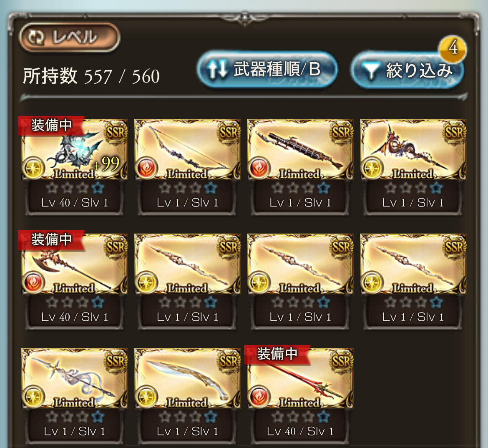This screenshot has height=448, width=488.
Task: Select the equipped fire axe weapon
Action: point(74,264)
